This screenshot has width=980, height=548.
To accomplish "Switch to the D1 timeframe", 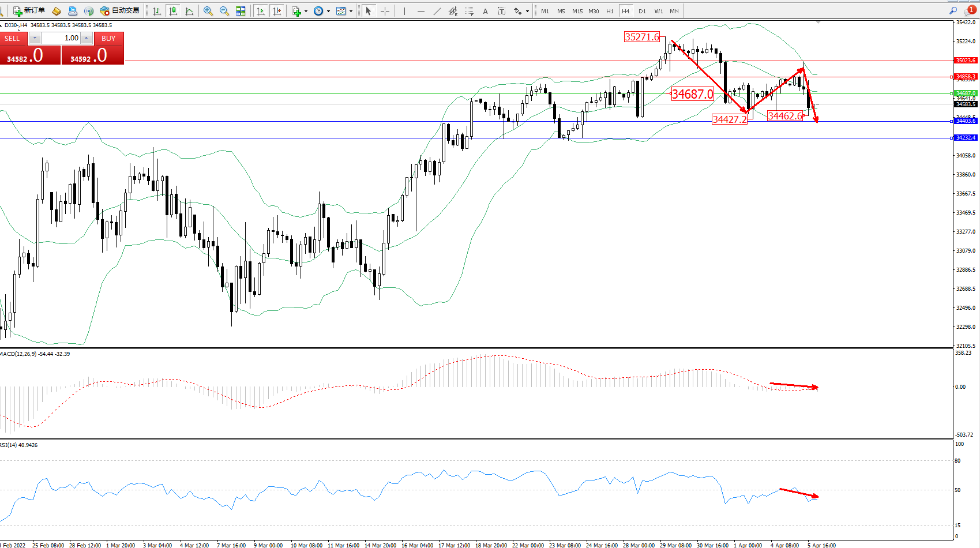I will (642, 11).
